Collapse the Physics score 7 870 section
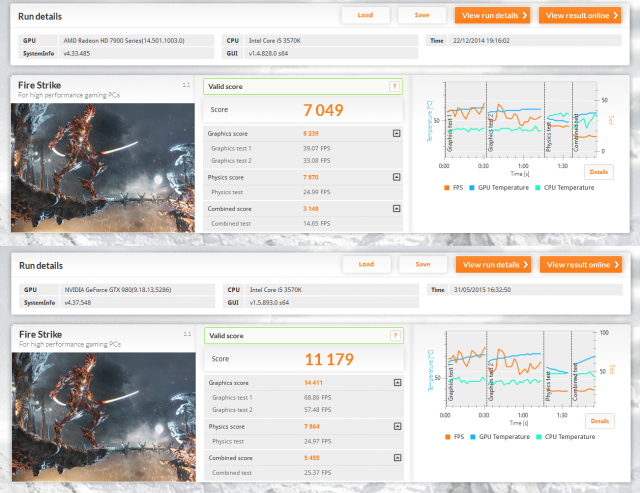Viewport: 640px width, 493px height. pos(396,176)
